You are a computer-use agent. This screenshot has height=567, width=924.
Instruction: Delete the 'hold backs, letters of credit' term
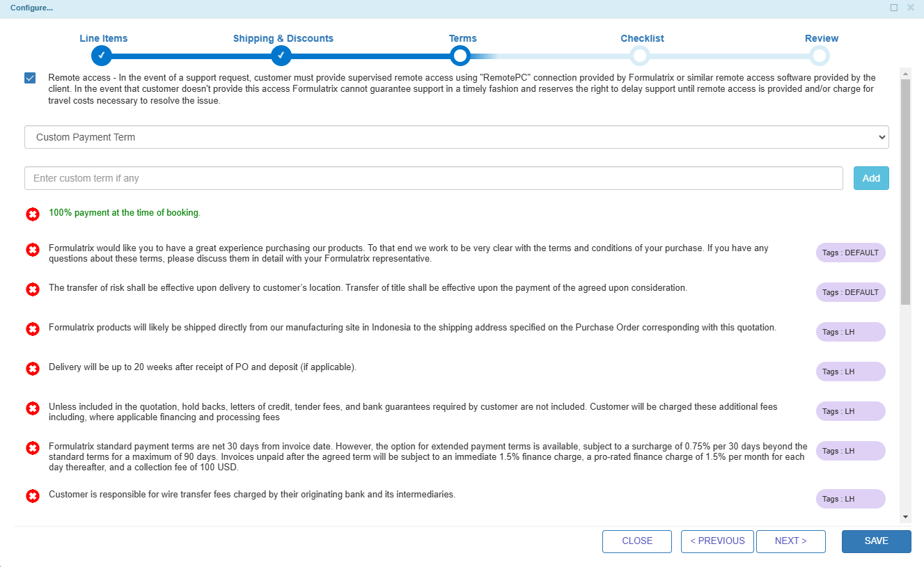coord(32,408)
